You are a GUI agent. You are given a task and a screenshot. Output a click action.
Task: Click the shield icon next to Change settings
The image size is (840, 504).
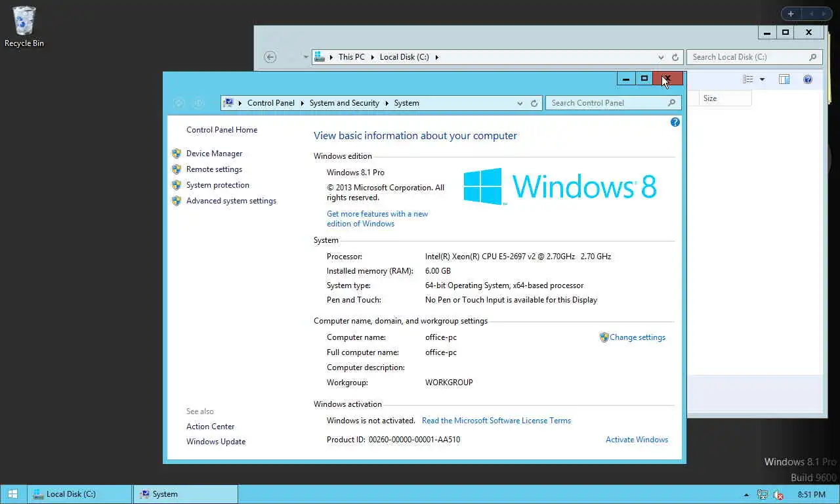[604, 337]
